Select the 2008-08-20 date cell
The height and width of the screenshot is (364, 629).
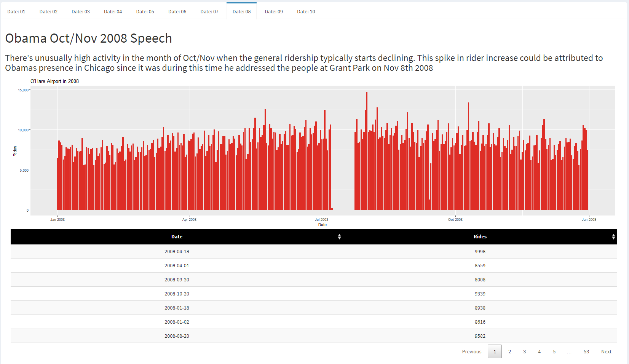(177, 336)
